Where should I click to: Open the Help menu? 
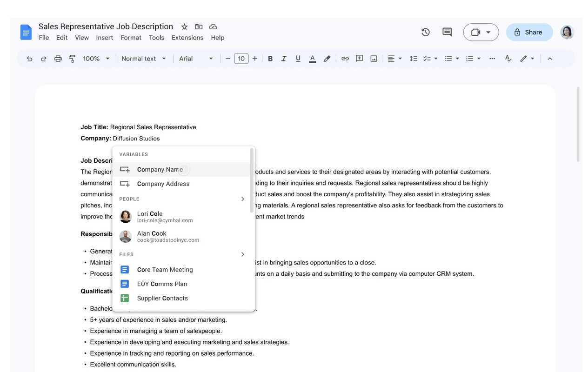click(218, 38)
